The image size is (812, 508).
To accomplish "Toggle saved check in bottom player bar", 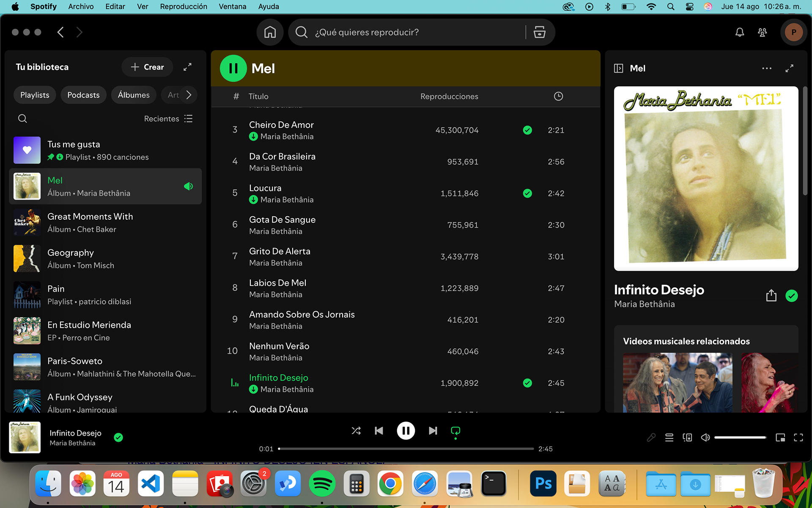I will tap(118, 437).
